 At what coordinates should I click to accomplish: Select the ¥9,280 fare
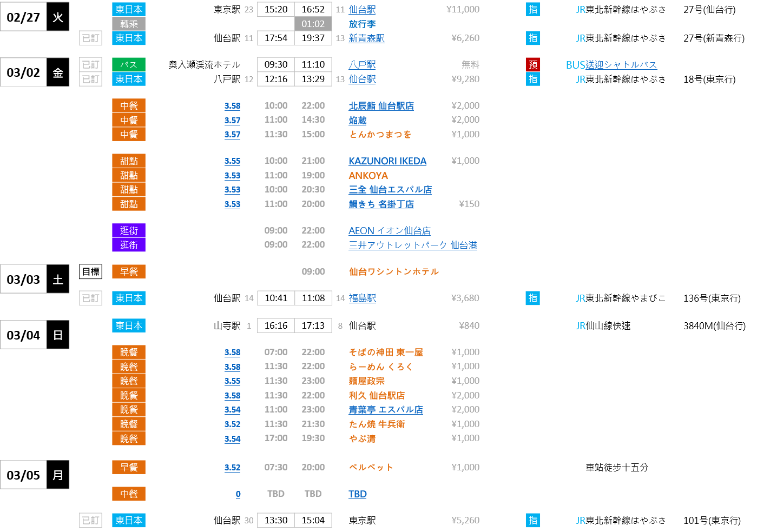(x=465, y=79)
